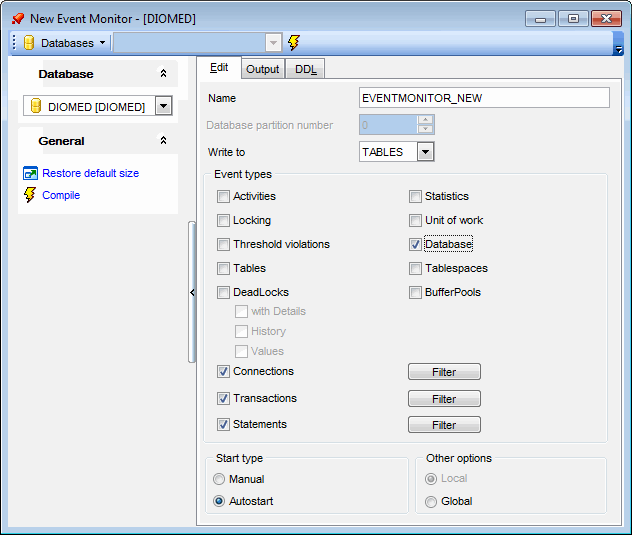Click the Databases toolbar icon
The height and width of the screenshot is (535, 632).
[29, 43]
